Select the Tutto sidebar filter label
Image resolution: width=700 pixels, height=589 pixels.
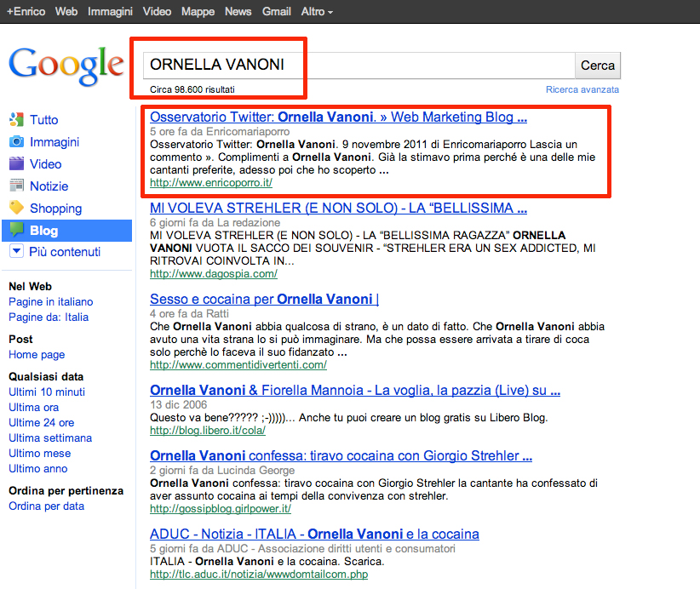point(43,120)
